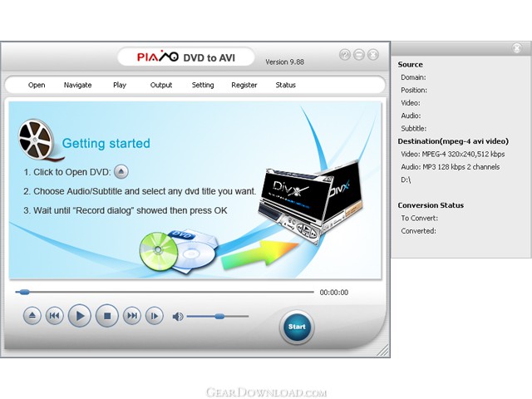Screen dimensions: 532x399
Task: Open the Play menu
Action: 120,85
